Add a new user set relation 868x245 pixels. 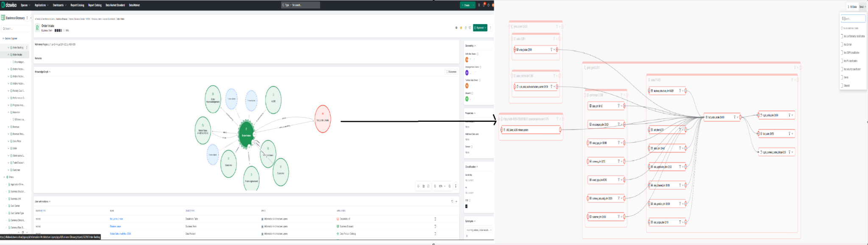tap(456, 201)
